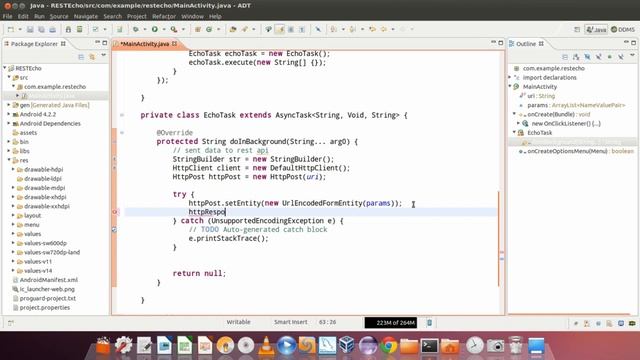Open the File menu
640x360 pixels.
7,16
